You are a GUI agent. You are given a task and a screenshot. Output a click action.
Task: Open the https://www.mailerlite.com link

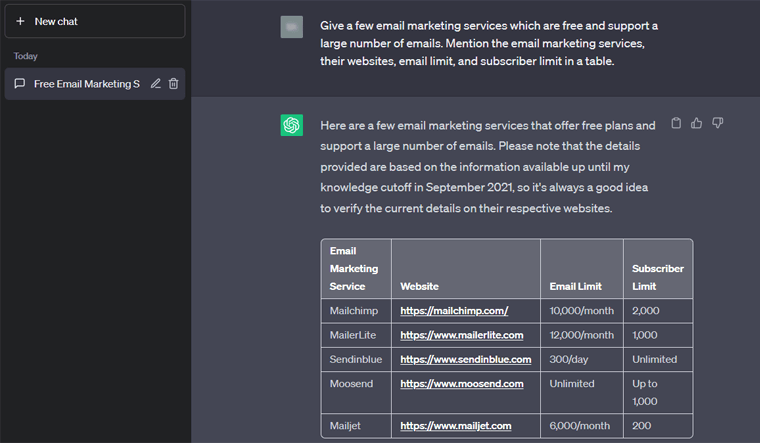pos(462,335)
